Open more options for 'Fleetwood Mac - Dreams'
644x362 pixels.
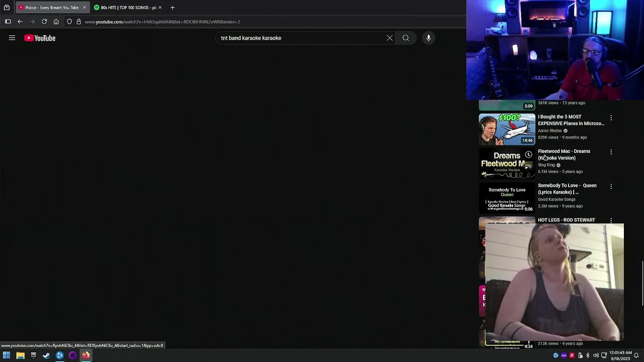611,152
